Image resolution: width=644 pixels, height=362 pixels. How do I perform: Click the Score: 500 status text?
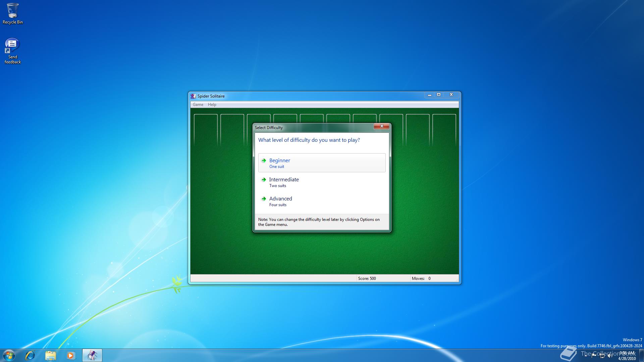[367, 279]
